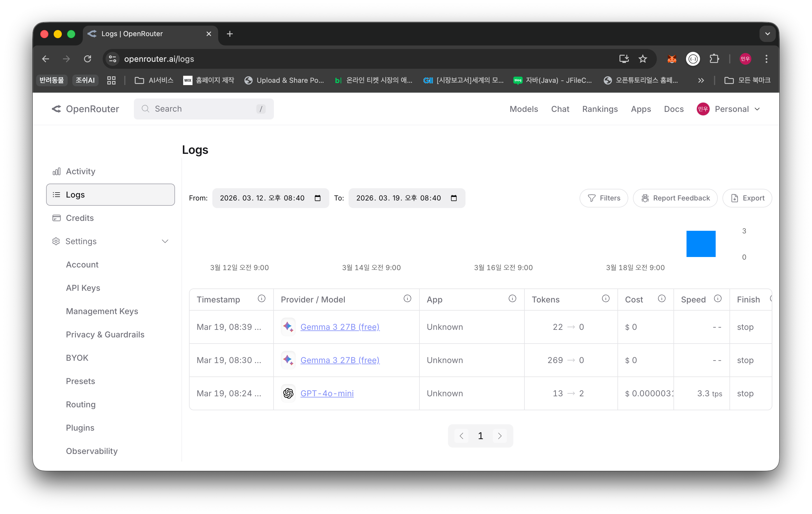
Task: Click the Provider / Model info icon
Action: (x=407, y=298)
